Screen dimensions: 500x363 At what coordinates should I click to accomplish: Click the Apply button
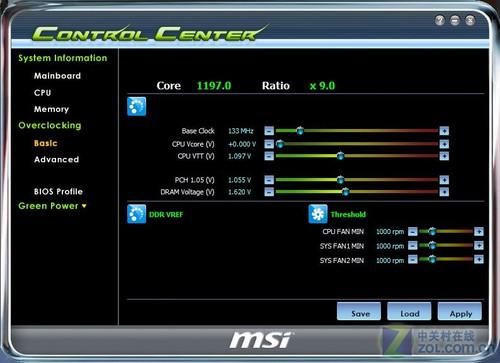(x=460, y=311)
